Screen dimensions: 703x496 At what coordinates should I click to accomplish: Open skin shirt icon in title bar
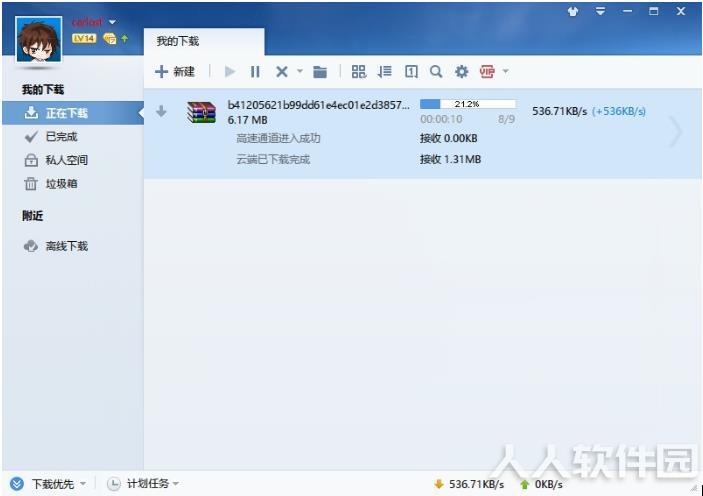[573, 12]
